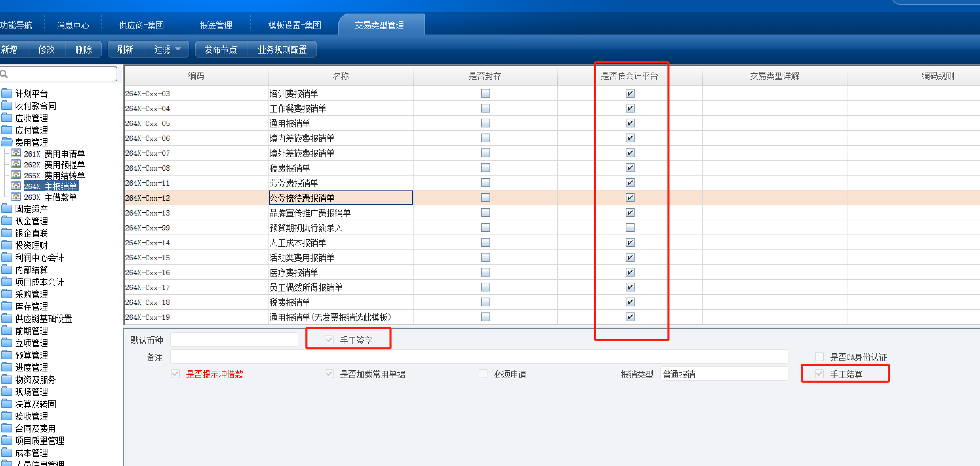Click the search magnifier icon
This screenshot has height=466, width=980.
pos(4,74)
